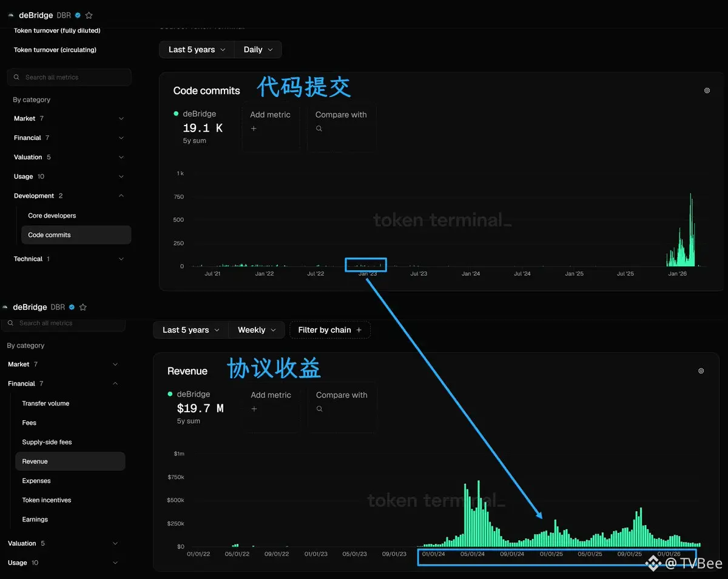Image resolution: width=728 pixels, height=579 pixels.
Task: Click $19.7 M five-year sum value
Action: point(200,409)
